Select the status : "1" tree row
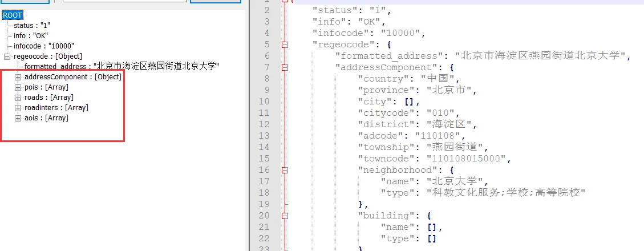644x251 pixels. pos(32,26)
